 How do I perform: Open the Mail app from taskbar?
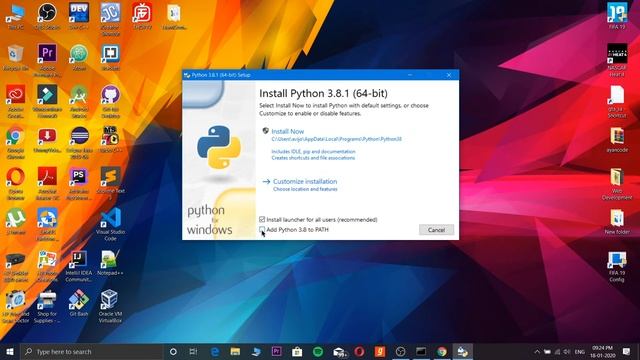tap(339, 351)
